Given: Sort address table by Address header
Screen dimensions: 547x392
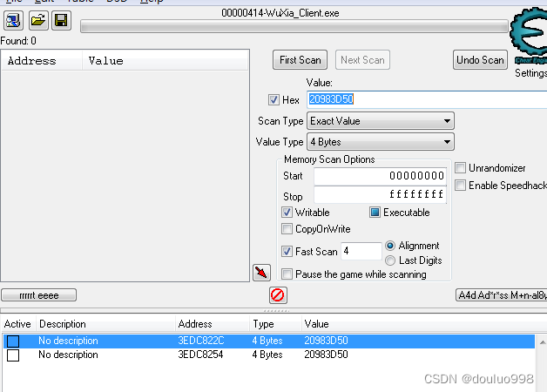Looking at the screenshot, I should pos(213,324).
